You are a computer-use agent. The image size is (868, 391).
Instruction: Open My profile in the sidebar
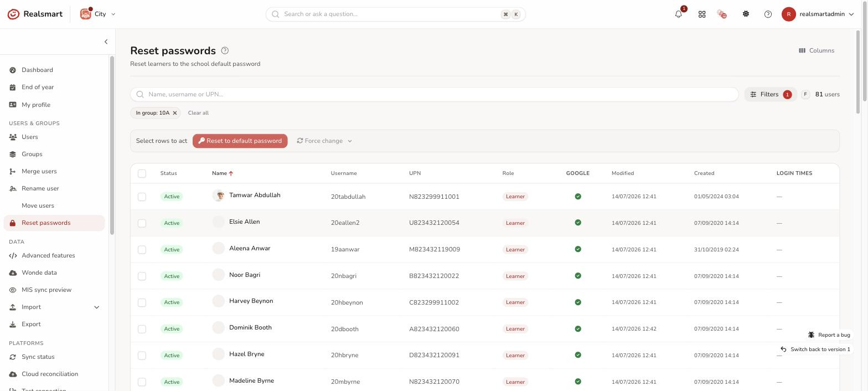[54, 105]
